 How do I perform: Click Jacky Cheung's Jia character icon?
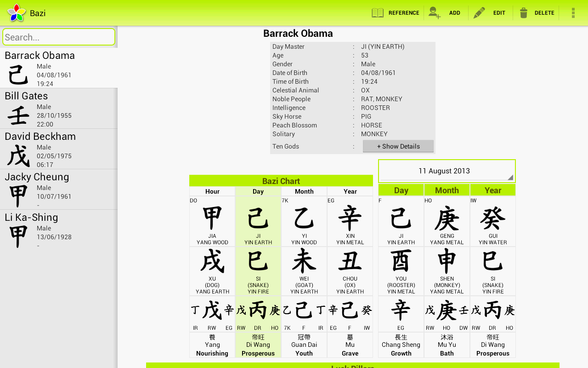pyautogui.click(x=18, y=196)
